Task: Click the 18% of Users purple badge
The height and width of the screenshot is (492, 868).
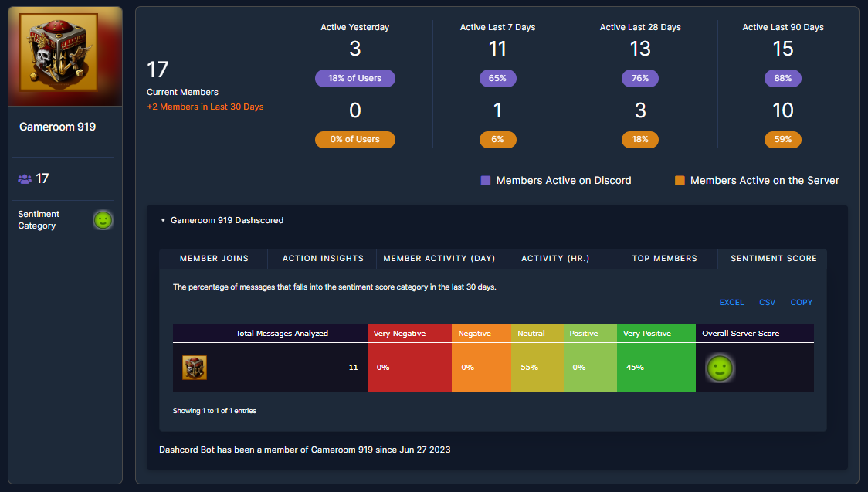Action: click(354, 78)
